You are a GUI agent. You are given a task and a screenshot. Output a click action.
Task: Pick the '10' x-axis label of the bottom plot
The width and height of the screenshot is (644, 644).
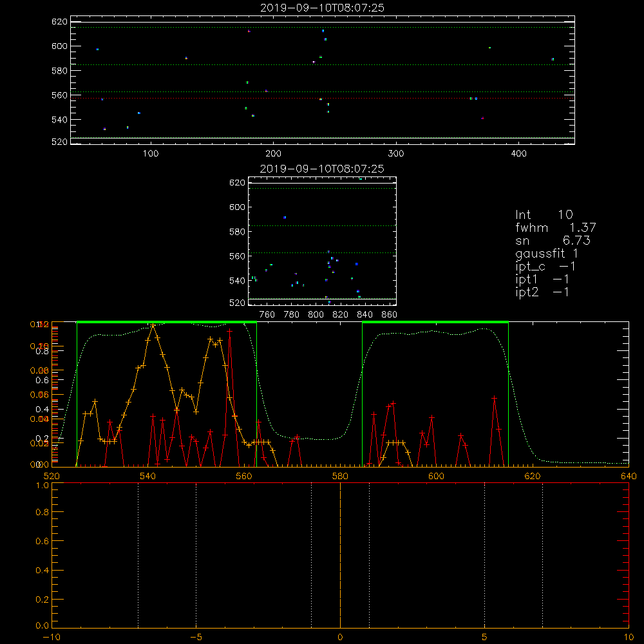click(629, 637)
